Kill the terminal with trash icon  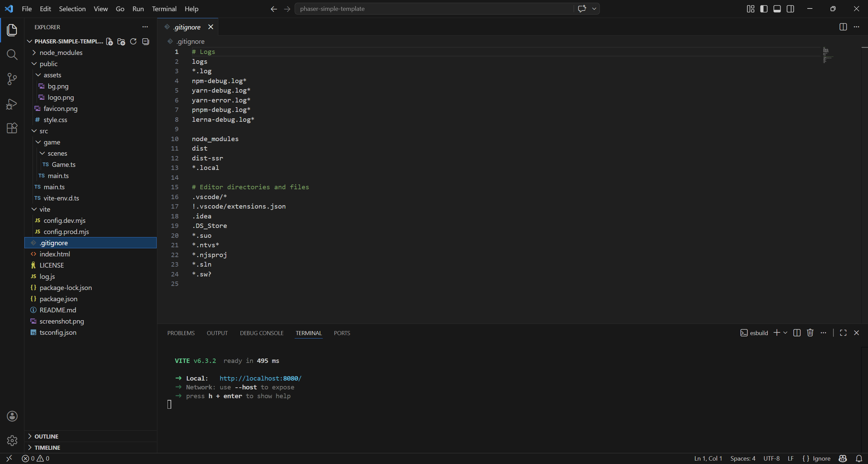(x=810, y=333)
